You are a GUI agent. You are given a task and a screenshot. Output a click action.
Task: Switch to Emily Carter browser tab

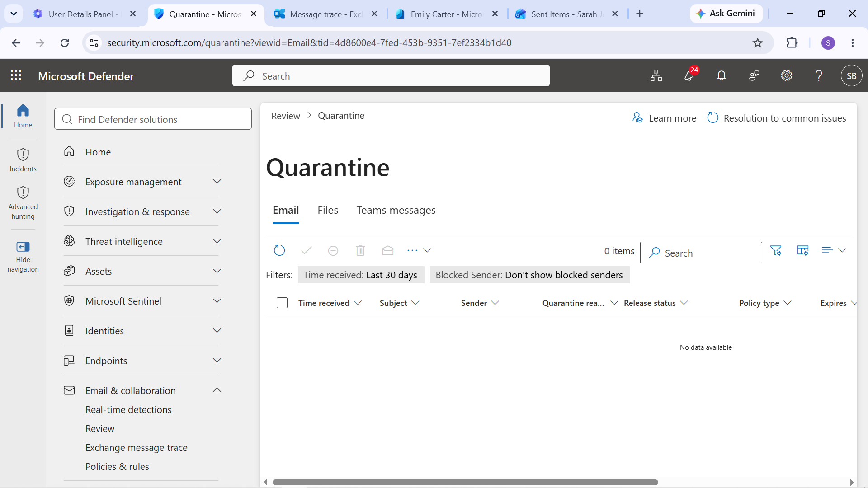(447, 14)
